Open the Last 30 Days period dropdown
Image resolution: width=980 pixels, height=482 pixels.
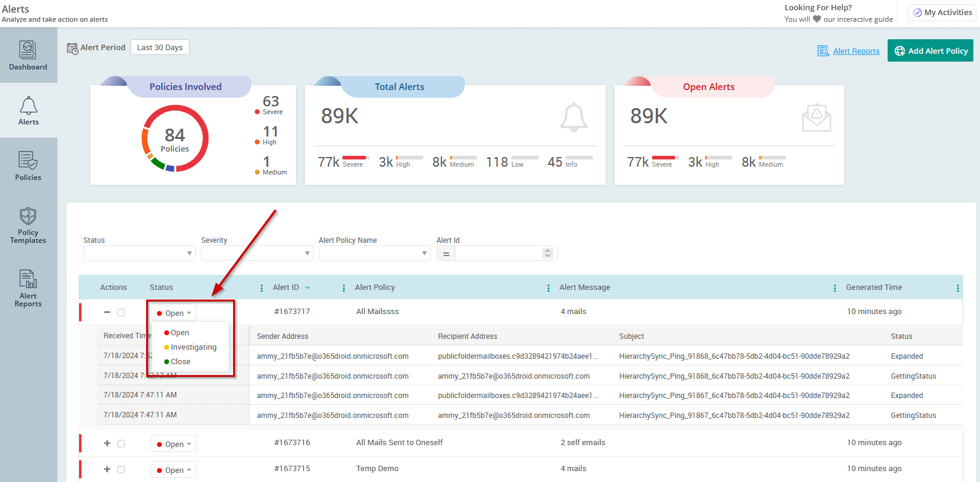(x=160, y=47)
